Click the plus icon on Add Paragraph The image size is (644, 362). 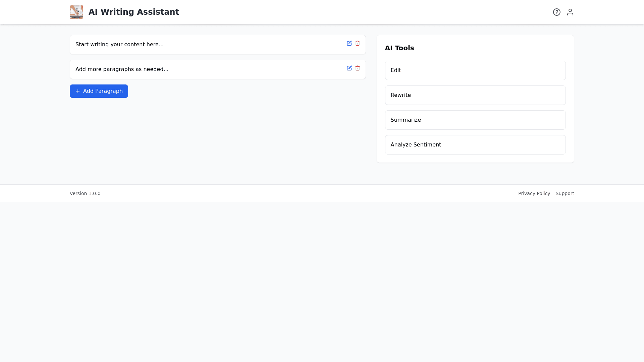tap(78, 91)
